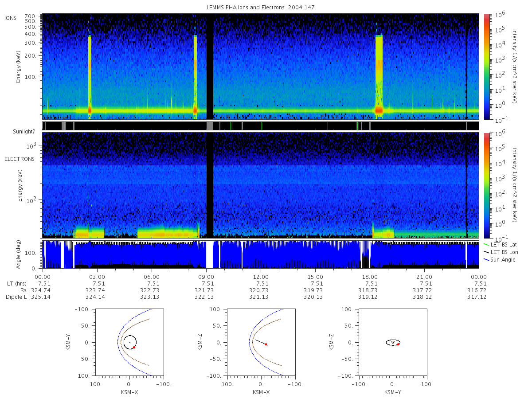This screenshot has height=399, width=532.
Task: Click the "LET BS Lon" legend entry
Action: 504,252
